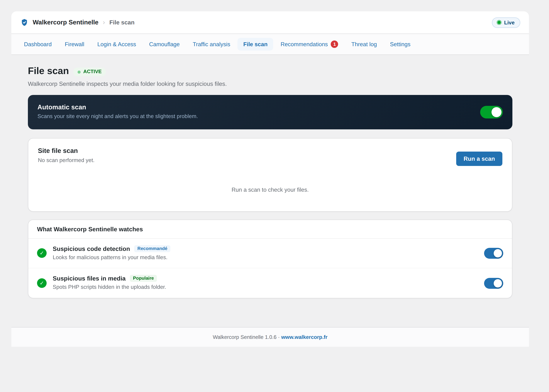Open the Settings tab

pyautogui.click(x=400, y=44)
